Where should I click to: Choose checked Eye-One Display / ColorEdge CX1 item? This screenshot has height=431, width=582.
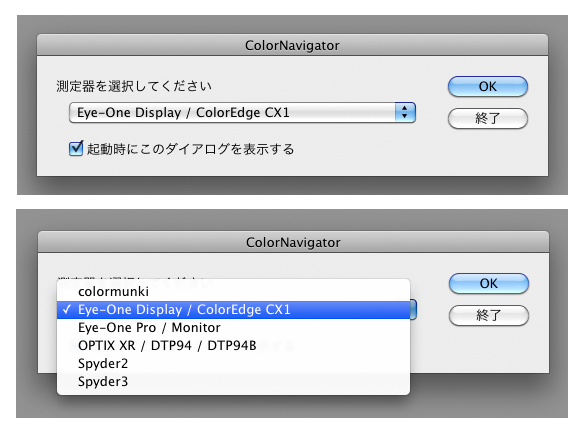233,310
